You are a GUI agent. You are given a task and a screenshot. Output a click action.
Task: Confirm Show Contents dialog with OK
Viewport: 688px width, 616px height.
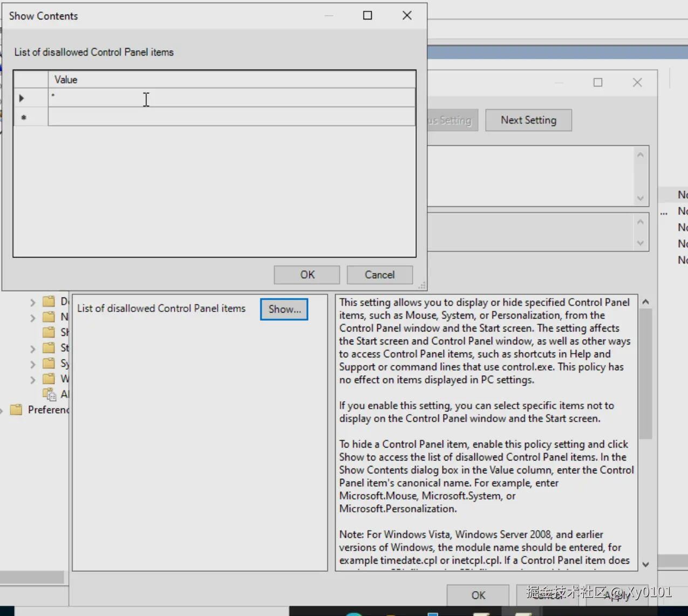306,275
